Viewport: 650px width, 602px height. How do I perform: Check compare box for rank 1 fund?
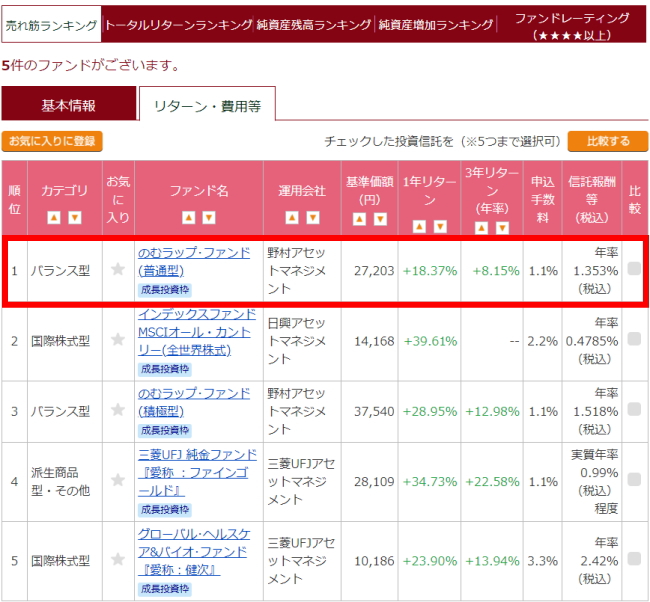coord(634,269)
